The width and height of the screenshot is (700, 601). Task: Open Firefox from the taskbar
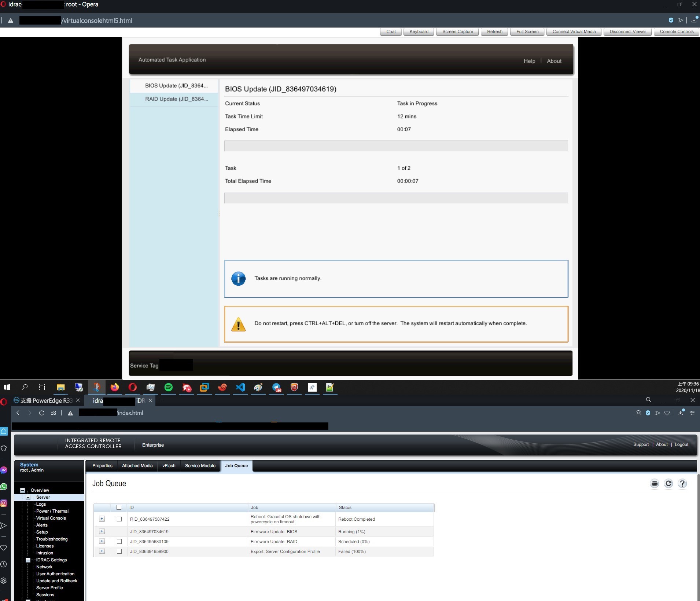point(115,387)
